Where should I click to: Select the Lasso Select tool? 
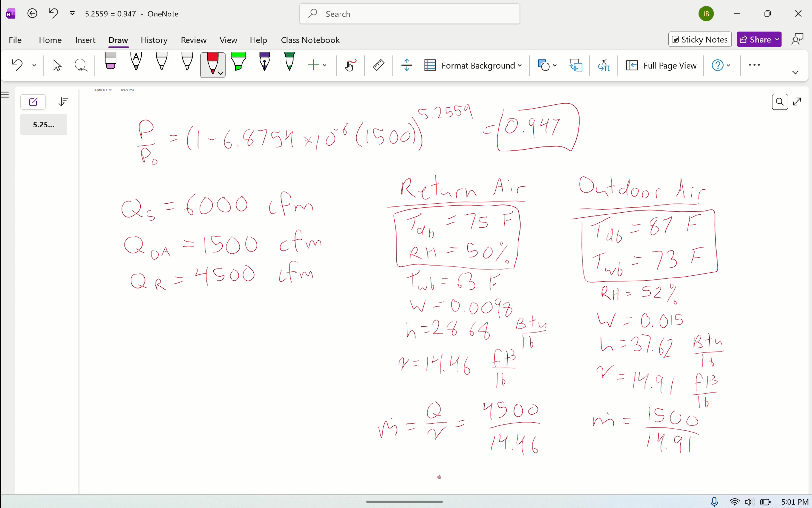pos(81,65)
